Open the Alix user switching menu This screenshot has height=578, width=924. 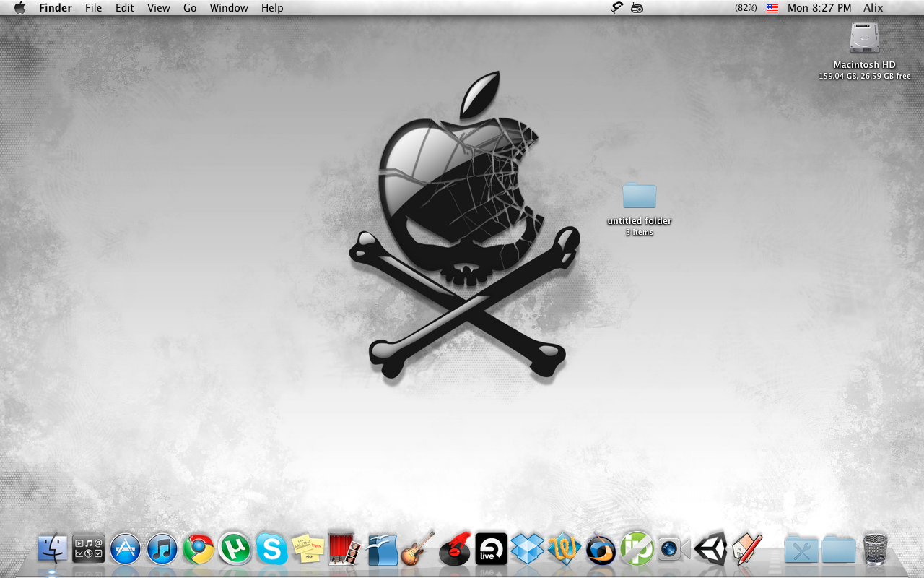(x=873, y=8)
